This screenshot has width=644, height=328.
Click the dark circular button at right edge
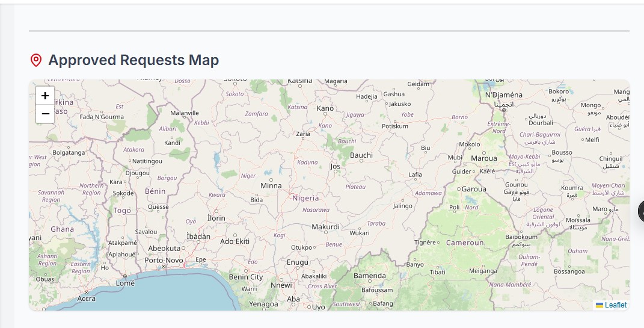pos(641,211)
